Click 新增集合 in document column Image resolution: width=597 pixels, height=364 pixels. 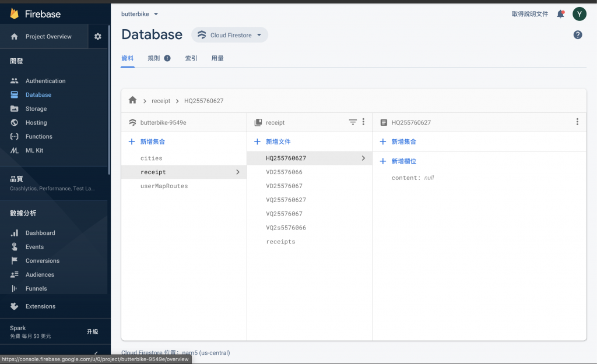(403, 142)
